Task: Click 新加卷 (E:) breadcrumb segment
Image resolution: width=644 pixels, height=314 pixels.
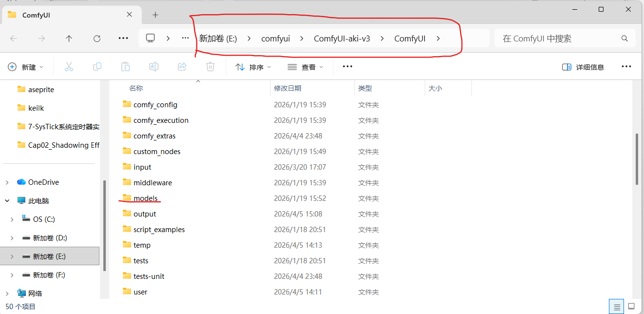Action: tap(218, 39)
